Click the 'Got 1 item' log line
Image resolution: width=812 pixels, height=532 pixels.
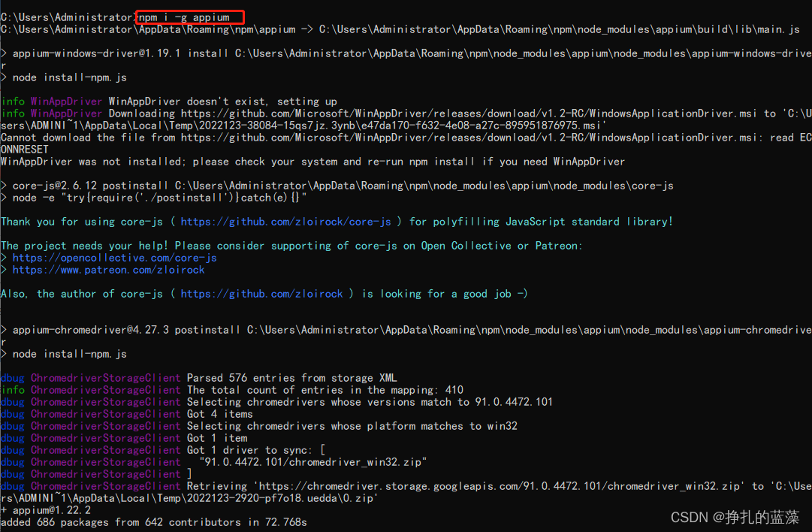[x=124, y=438]
